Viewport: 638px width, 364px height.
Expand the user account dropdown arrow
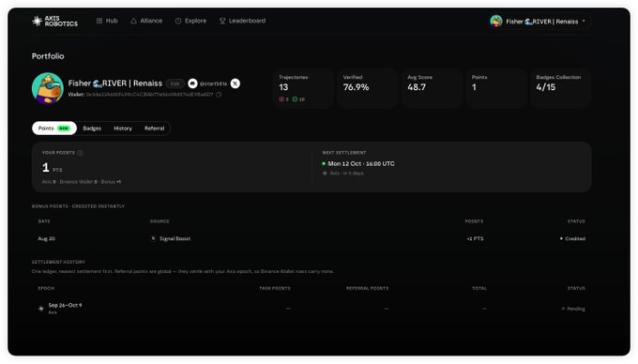584,21
